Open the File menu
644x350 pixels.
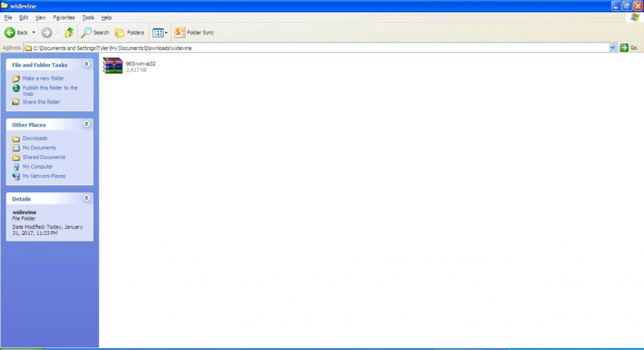(8, 17)
